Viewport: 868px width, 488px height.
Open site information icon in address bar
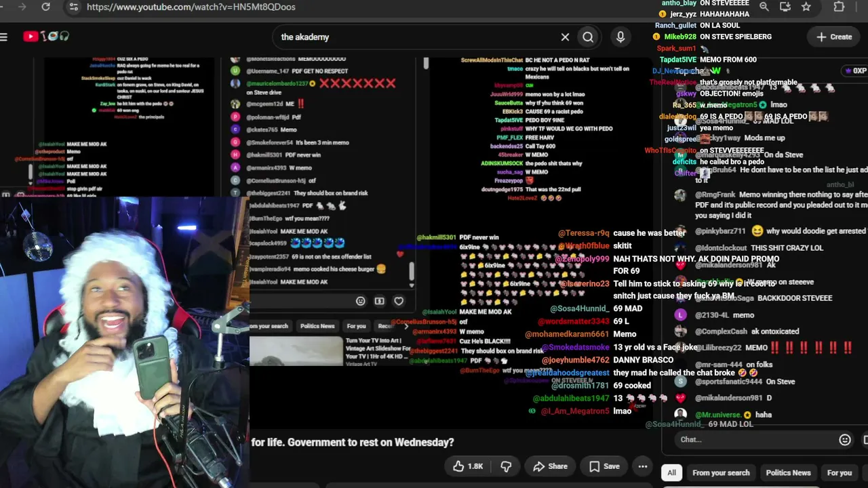point(73,7)
